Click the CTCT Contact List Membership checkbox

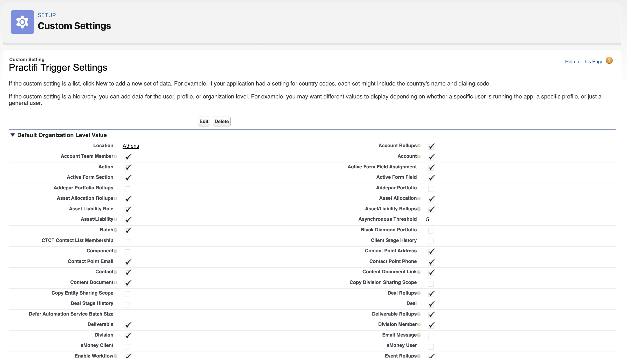[x=127, y=241]
